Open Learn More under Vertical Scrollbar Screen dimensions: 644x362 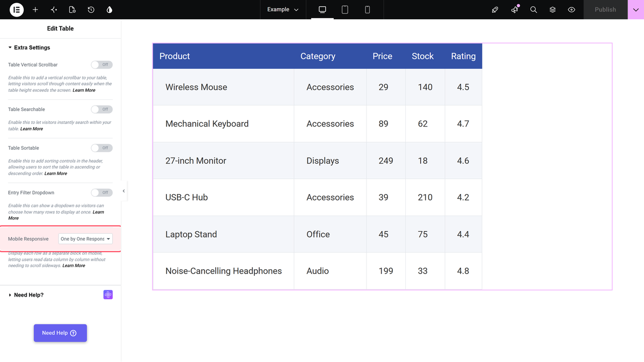(x=84, y=90)
